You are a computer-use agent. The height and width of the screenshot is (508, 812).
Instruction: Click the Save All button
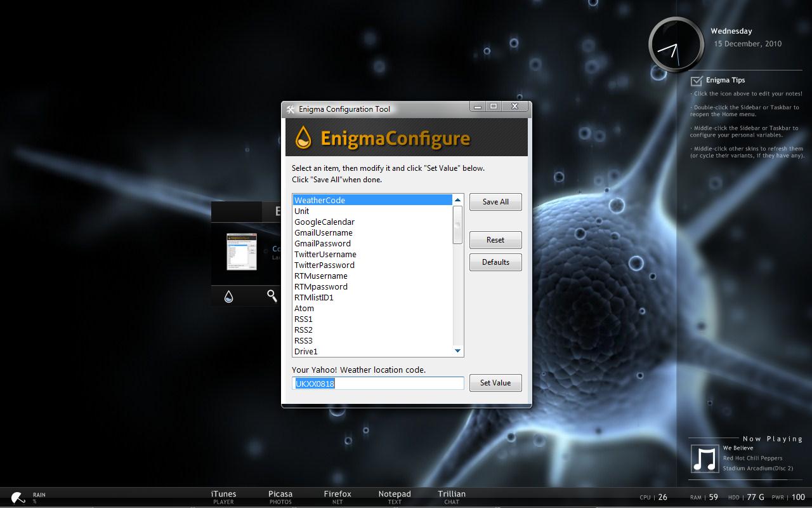495,202
